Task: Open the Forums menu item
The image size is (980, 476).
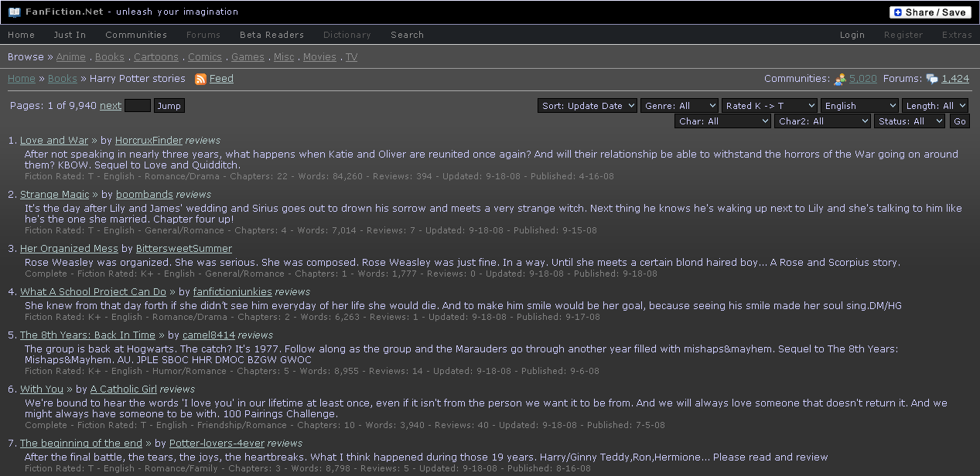Action: (x=203, y=35)
